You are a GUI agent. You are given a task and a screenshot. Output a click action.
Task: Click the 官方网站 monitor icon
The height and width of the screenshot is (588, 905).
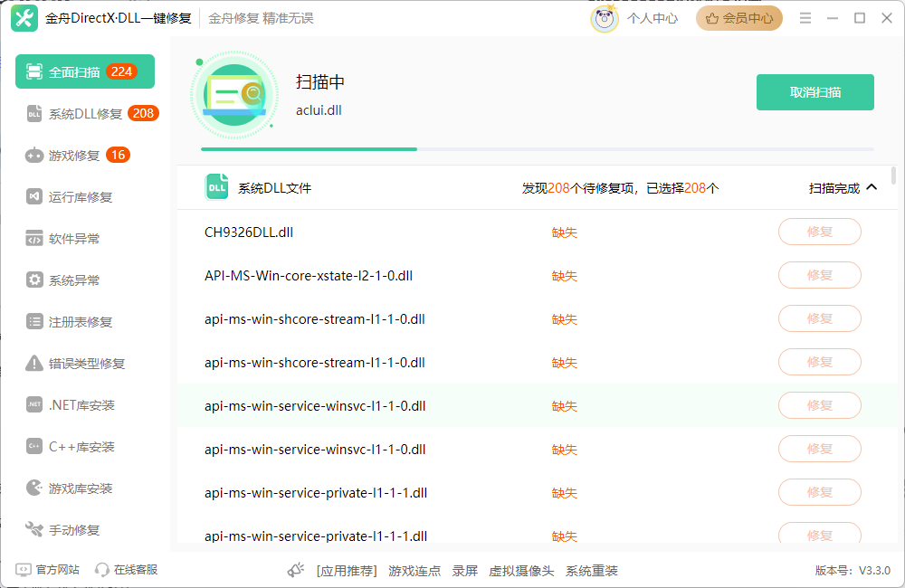(x=24, y=570)
